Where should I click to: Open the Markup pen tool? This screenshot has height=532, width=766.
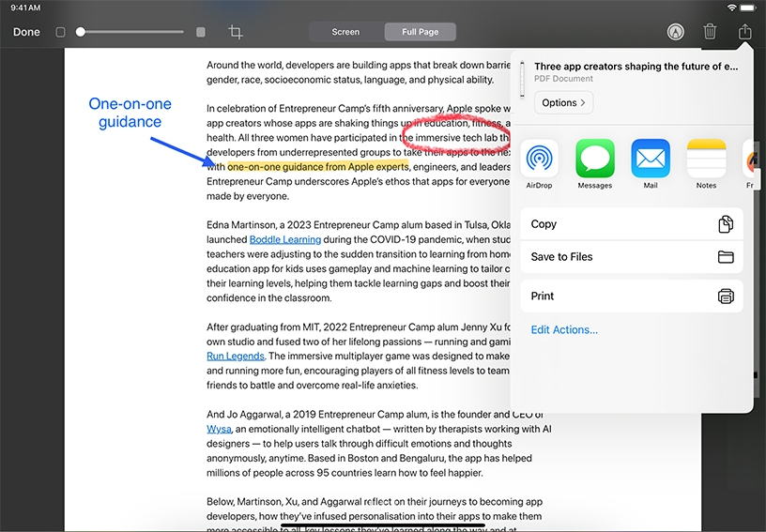point(675,32)
